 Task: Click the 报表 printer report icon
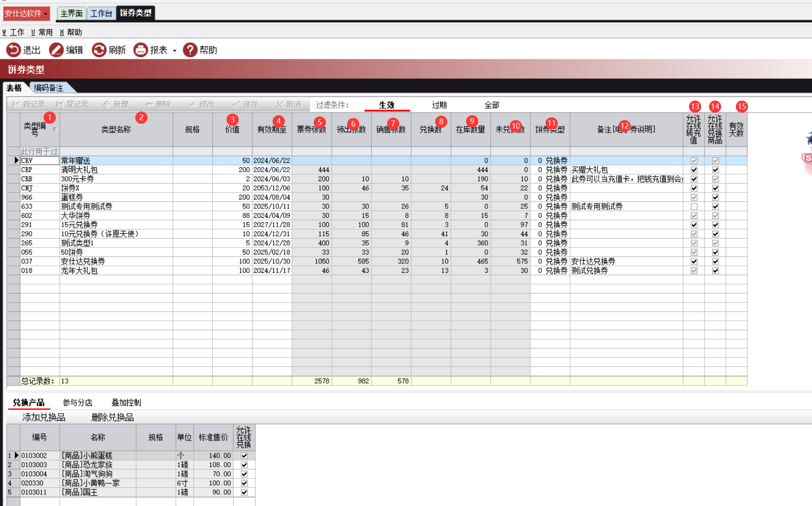pos(141,50)
